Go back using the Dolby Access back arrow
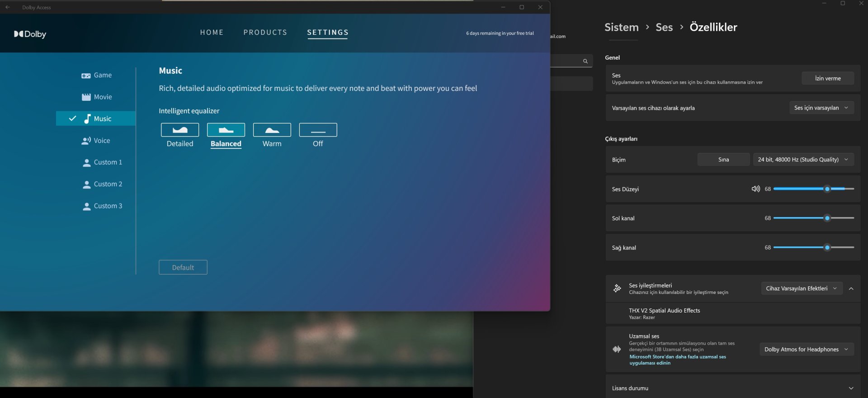This screenshot has width=868, height=398. tap(7, 7)
